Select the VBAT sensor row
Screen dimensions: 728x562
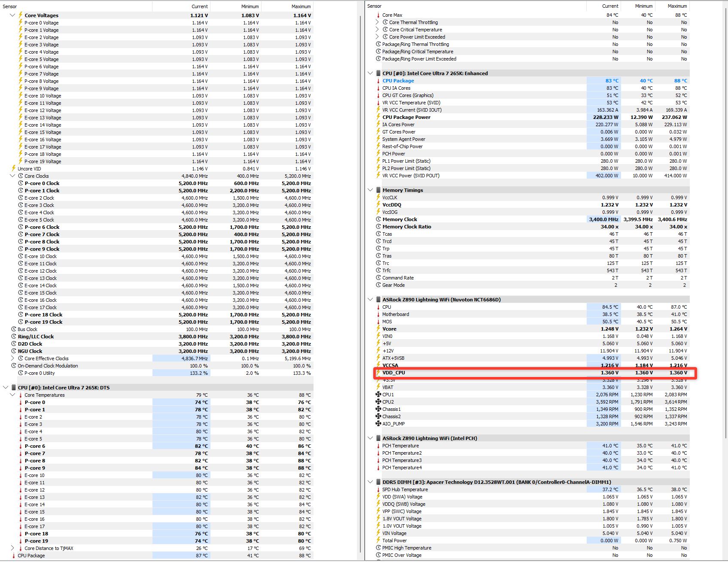tap(528, 387)
